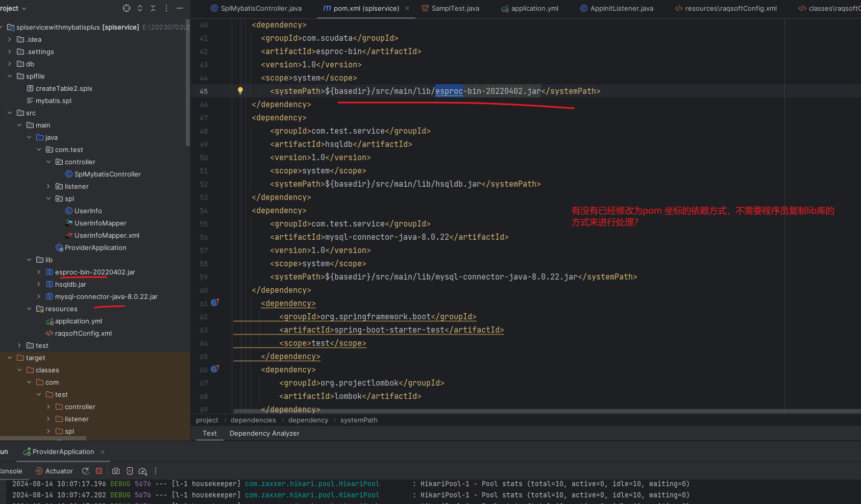Rerun ProviderApplication with the rerun icon
The height and width of the screenshot is (504, 861).
[86, 471]
